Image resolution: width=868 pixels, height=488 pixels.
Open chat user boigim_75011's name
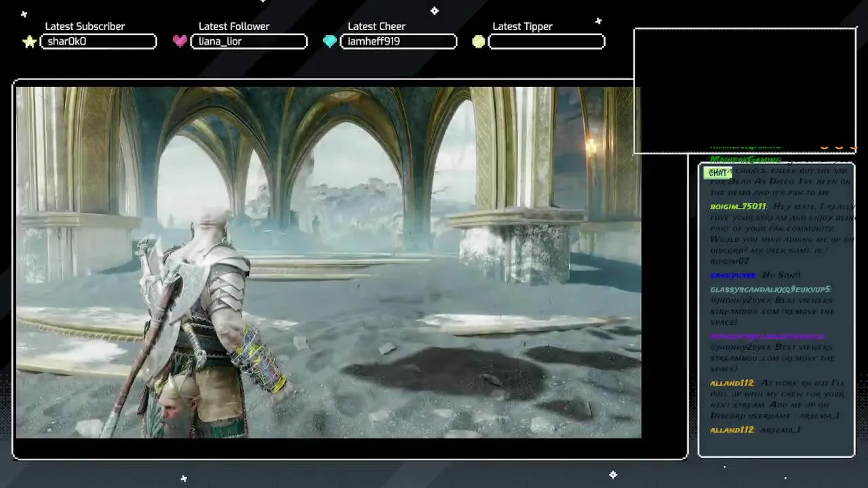coord(738,206)
